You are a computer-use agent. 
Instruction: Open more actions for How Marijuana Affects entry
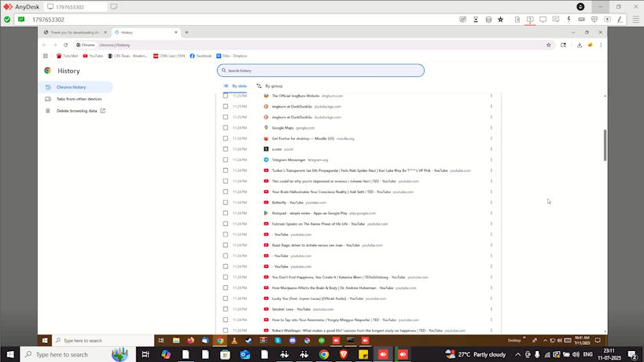491,288
